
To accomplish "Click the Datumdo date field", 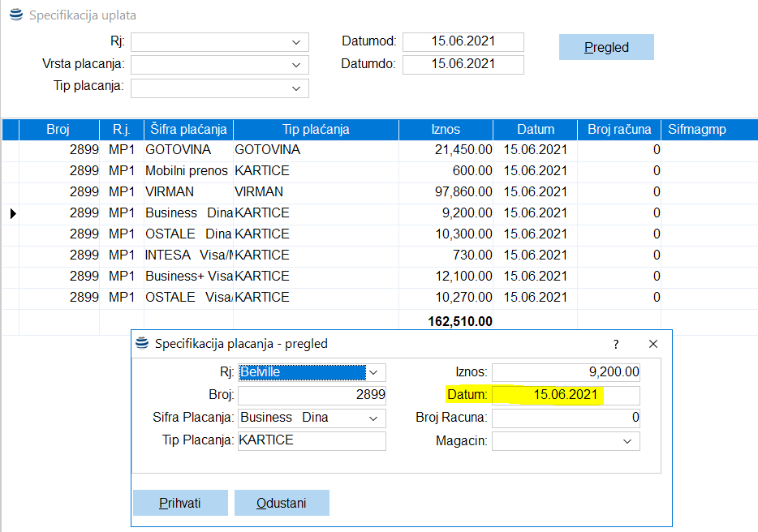I will tap(463, 64).
